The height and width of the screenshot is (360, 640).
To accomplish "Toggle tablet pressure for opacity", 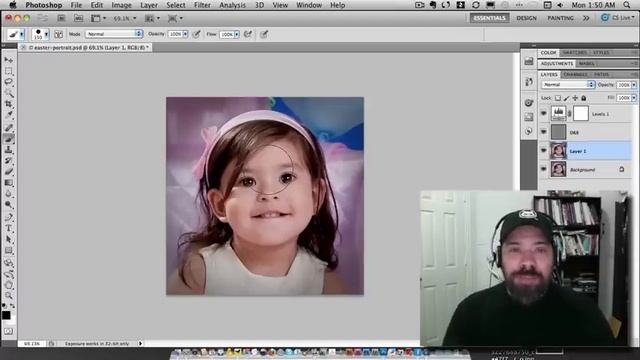I will click(196, 34).
